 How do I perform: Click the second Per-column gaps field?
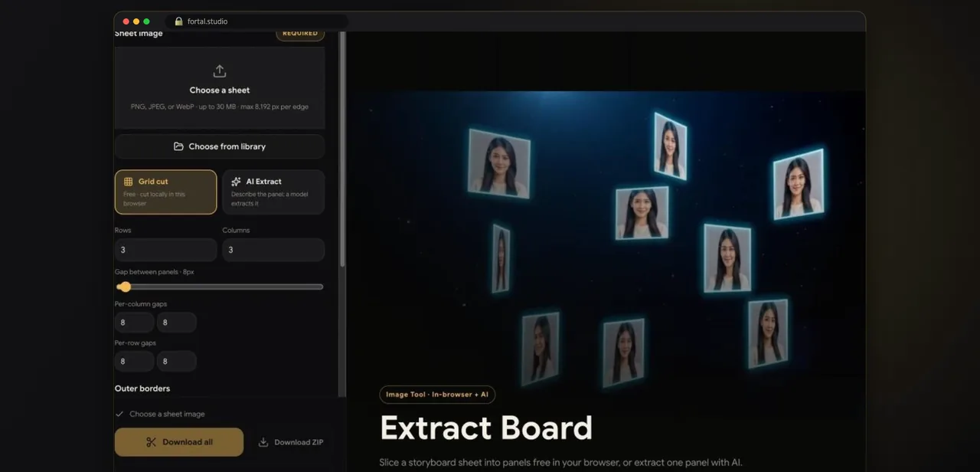(x=177, y=323)
